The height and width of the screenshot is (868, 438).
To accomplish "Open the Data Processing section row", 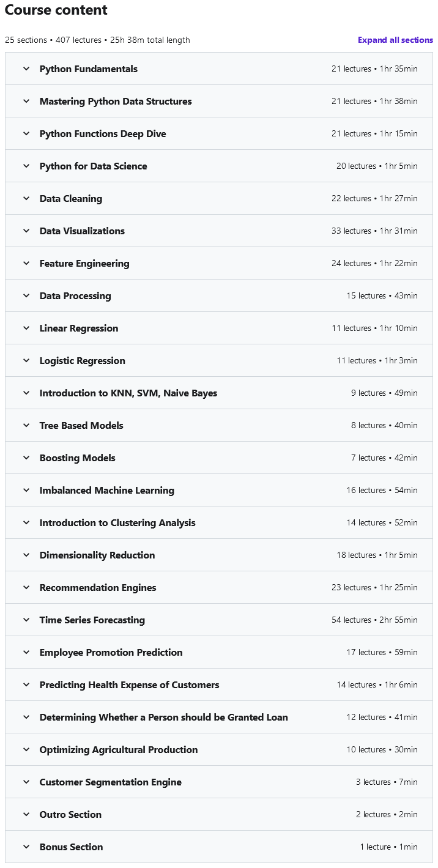I will click(75, 295).
